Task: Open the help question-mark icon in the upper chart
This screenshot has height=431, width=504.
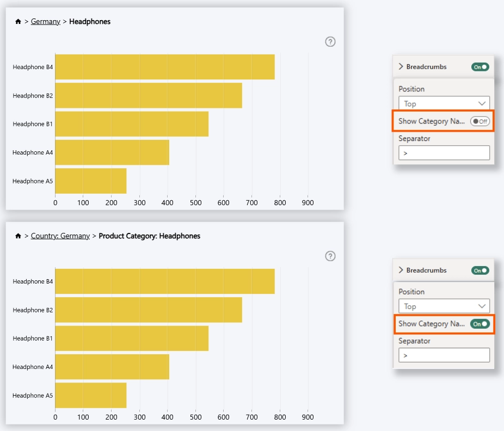Action: (330, 42)
